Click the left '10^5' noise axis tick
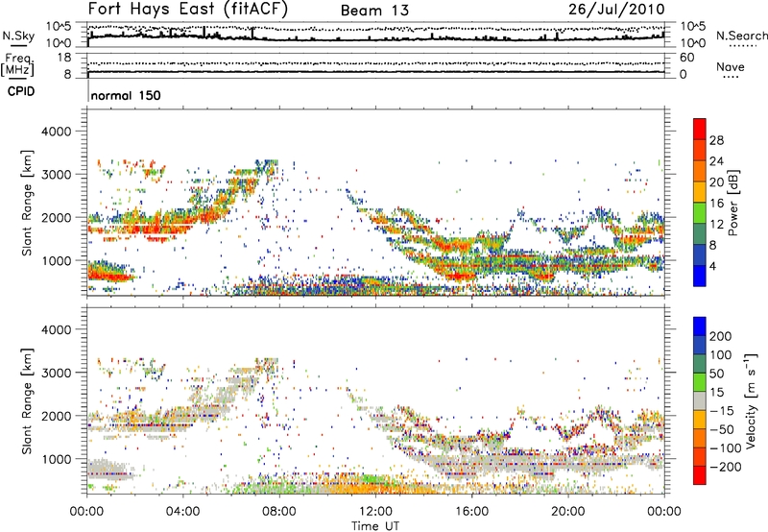768x532 pixels. pyautogui.click(x=59, y=26)
